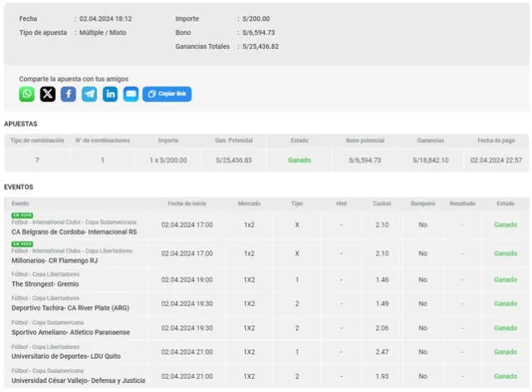Click the Resultado column header
The image size is (532, 392).
click(462, 203)
